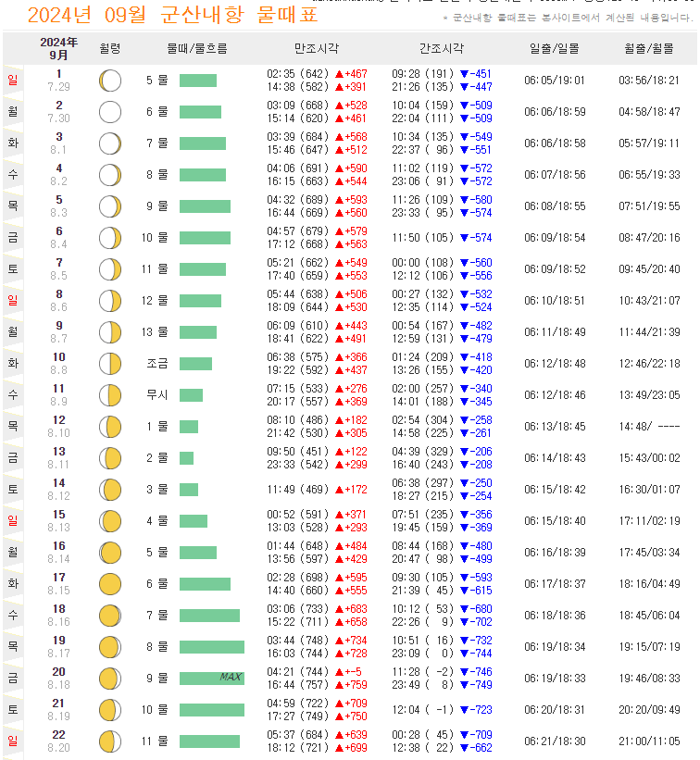Click date number '17' with lunar date 8.15
Screen dimensions: 700x760
pyautogui.click(x=58, y=578)
